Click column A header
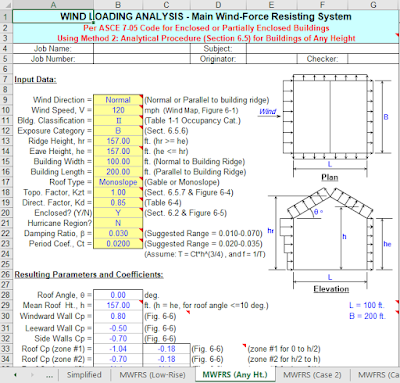400x383 pixels. click(x=53, y=5)
